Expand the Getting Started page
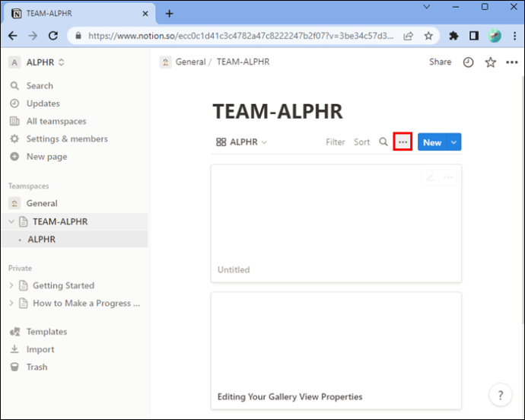Image resolution: width=525 pixels, height=420 pixels. (x=11, y=285)
